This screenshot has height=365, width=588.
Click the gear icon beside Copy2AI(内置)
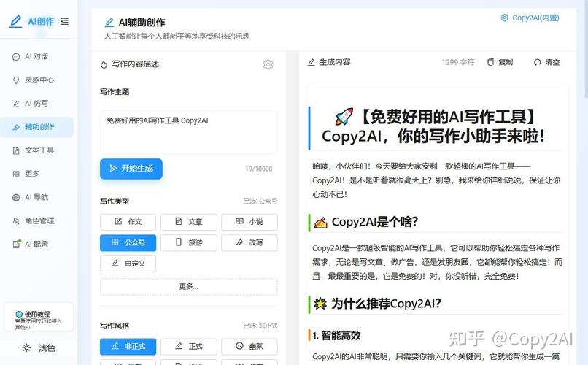504,18
